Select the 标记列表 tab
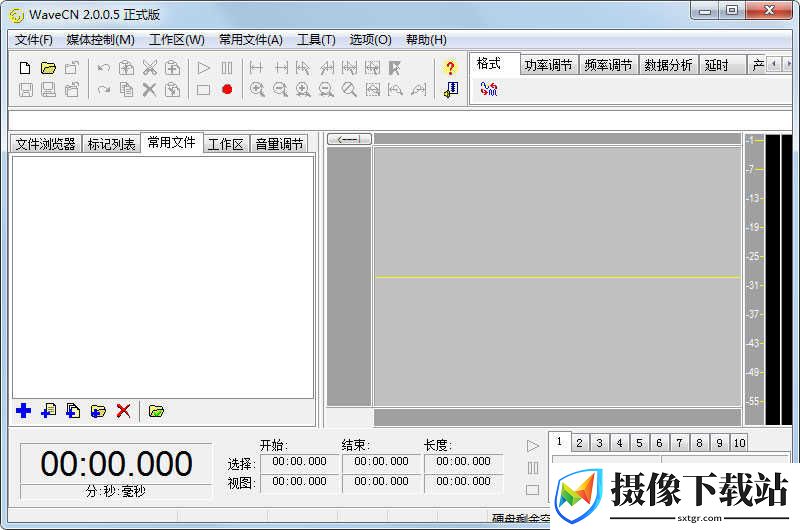Image resolution: width=800 pixels, height=530 pixels. [x=111, y=144]
